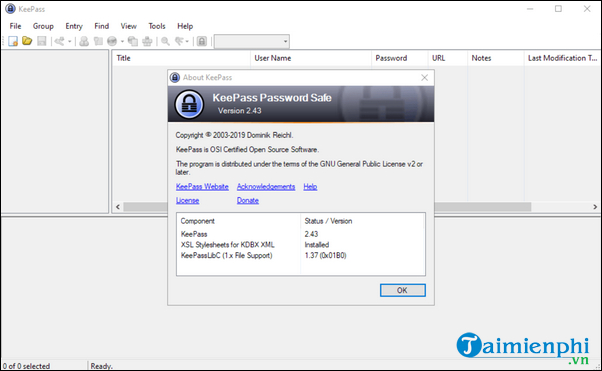Viewport: 602px width, 371px height.
Task: Select the XSL Stylesheets for KDBX XML row
Action: point(301,245)
